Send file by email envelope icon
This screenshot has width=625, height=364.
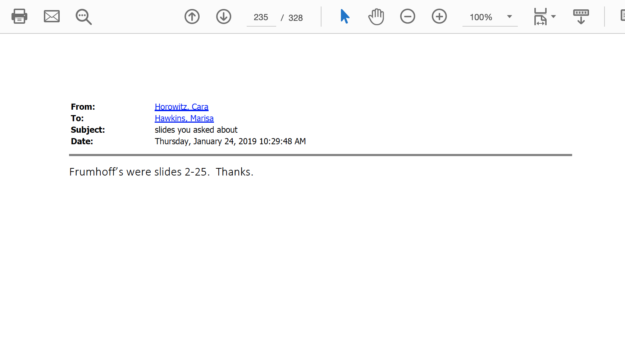pyautogui.click(x=51, y=17)
